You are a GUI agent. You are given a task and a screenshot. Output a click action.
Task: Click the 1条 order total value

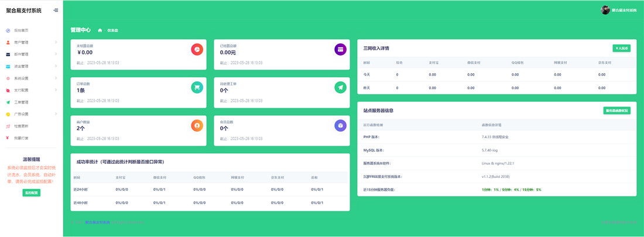click(x=81, y=90)
